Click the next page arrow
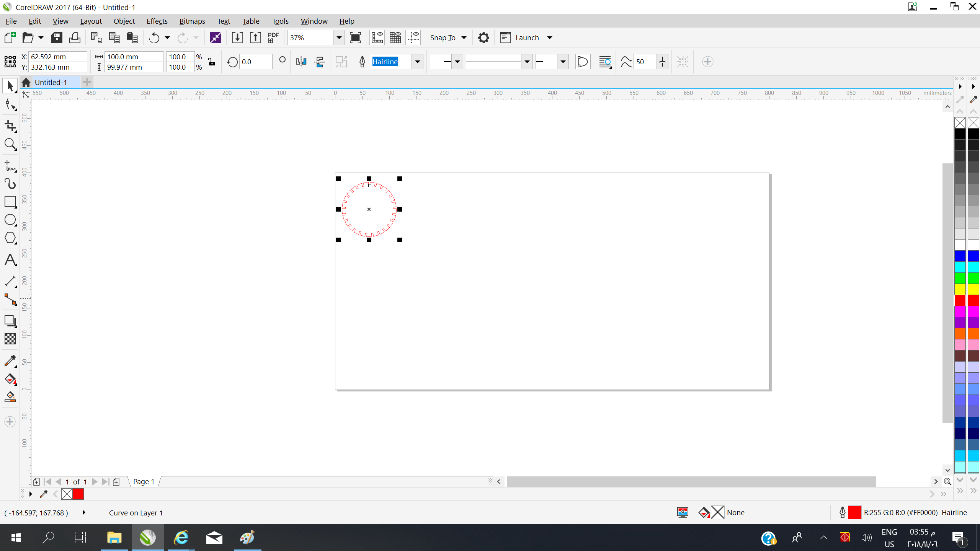Viewport: 980px width, 551px height. point(95,481)
